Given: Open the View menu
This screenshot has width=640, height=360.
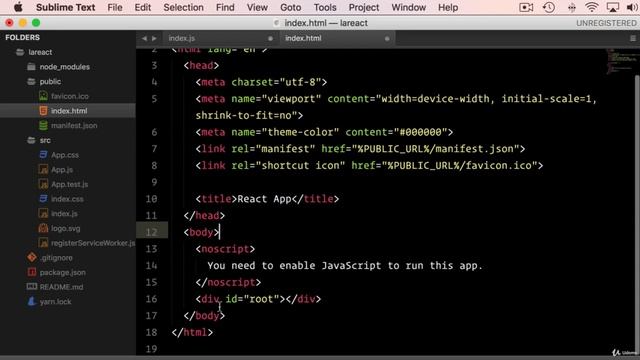Looking at the screenshot, I should (x=257, y=7).
